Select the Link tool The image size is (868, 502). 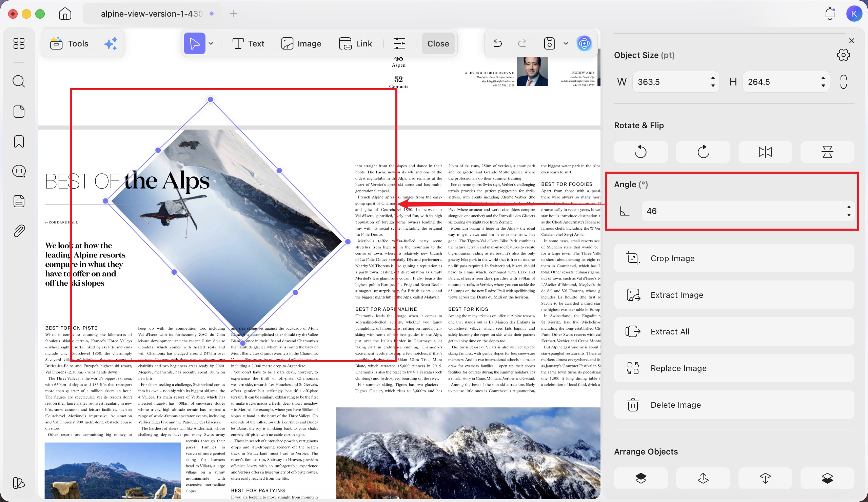(x=355, y=44)
